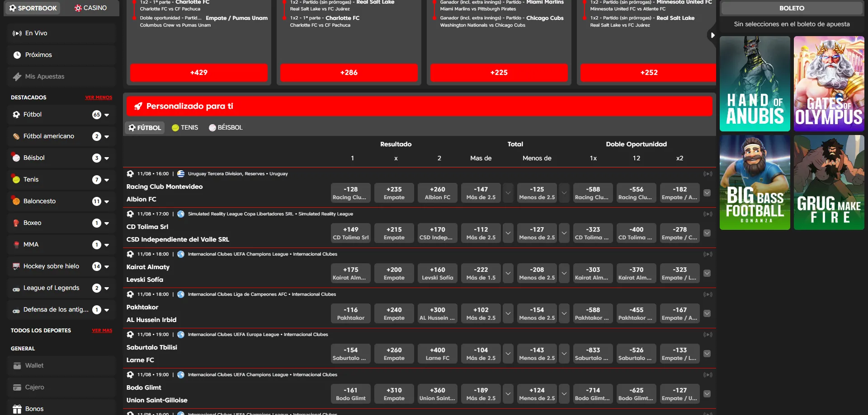
Task: Expand the Fútbol americano category
Action: 107,137
